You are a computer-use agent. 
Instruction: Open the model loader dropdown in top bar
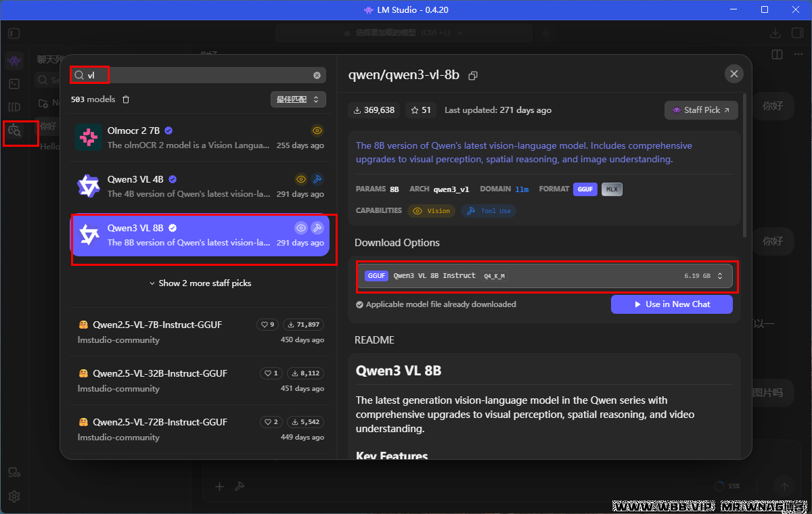403,32
